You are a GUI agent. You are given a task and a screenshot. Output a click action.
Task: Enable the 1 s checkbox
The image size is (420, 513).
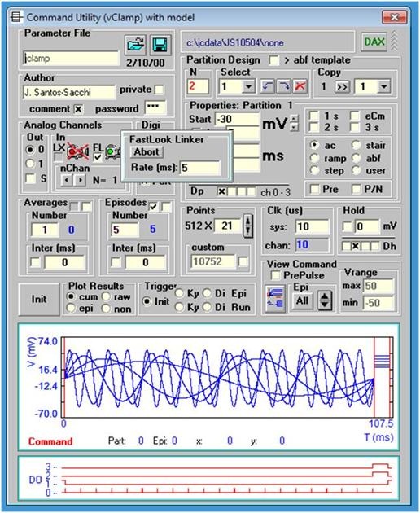(x=314, y=116)
